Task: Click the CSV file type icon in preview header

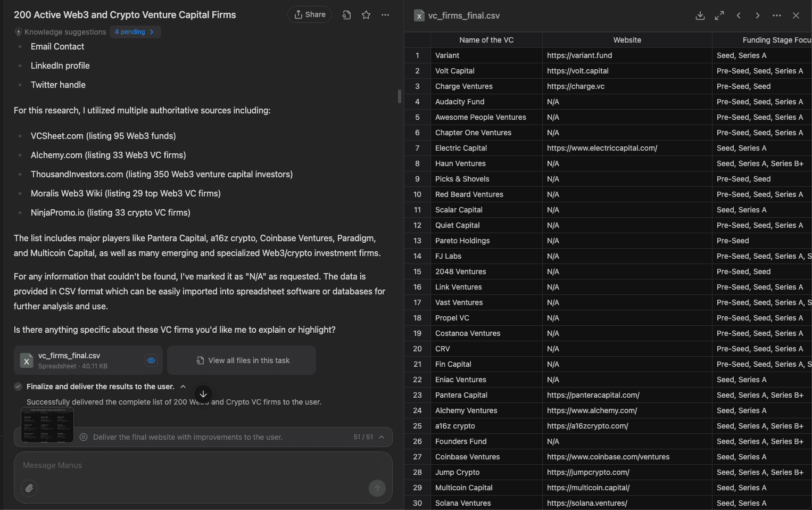Action: point(419,15)
